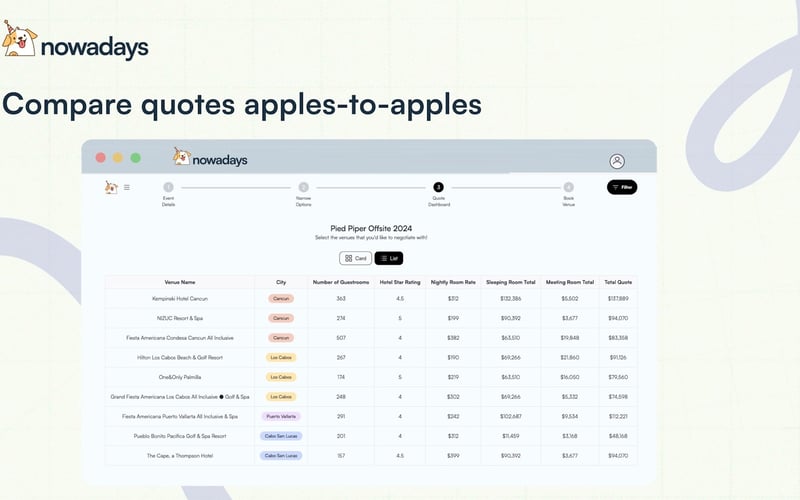This screenshot has width=800, height=500.
Task: Click the Nightly Room Rate header
Action: (453, 282)
